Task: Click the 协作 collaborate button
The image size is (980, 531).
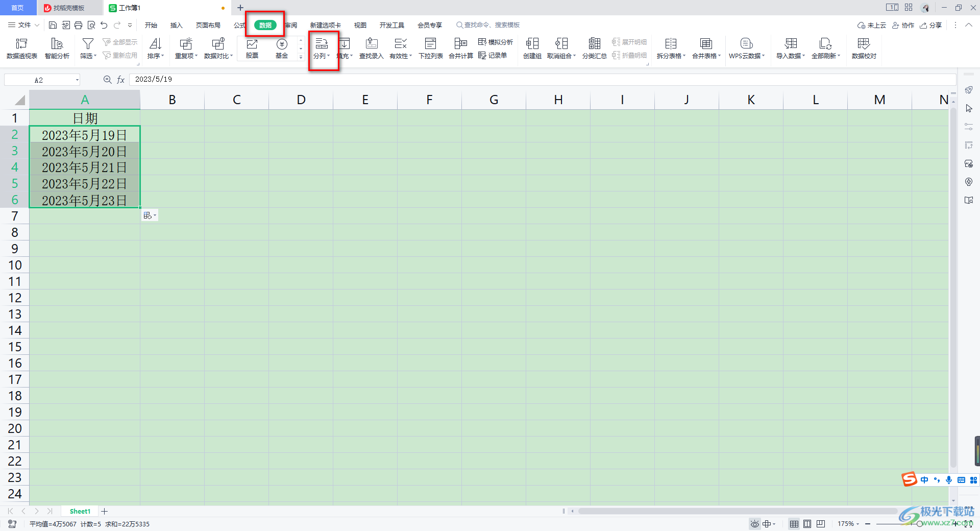Action: point(903,25)
